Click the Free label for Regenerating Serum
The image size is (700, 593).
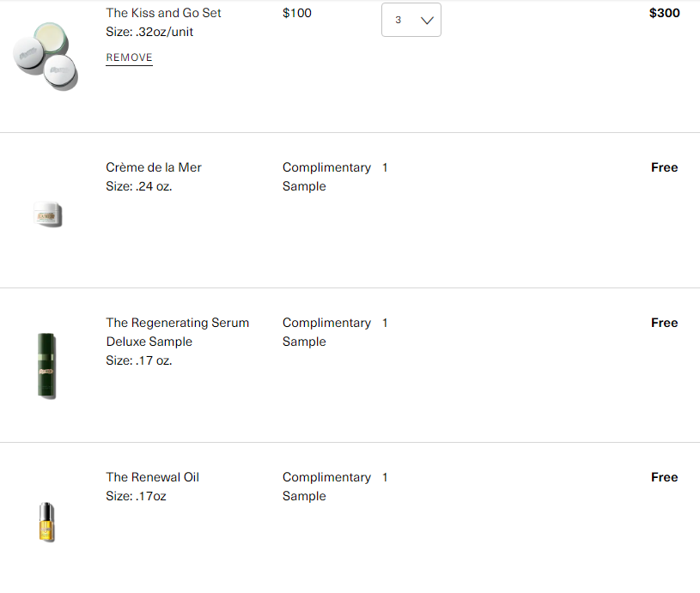pyautogui.click(x=664, y=323)
